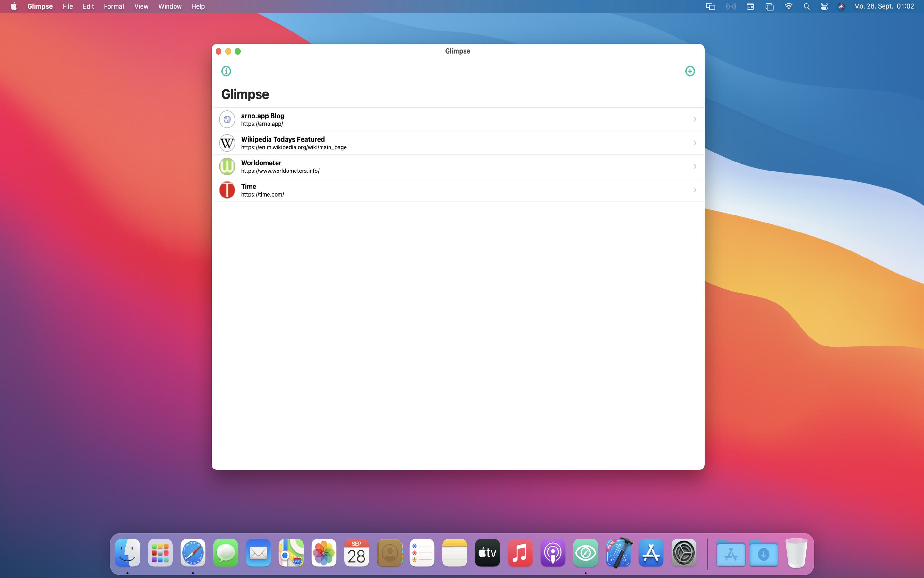Screen dimensions: 924x578
Task: Click the Glimpse window title text
Action: coord(458,51)
